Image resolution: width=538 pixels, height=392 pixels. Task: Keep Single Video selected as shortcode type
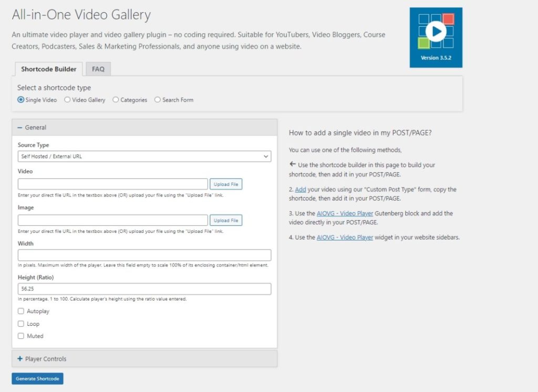20,99
